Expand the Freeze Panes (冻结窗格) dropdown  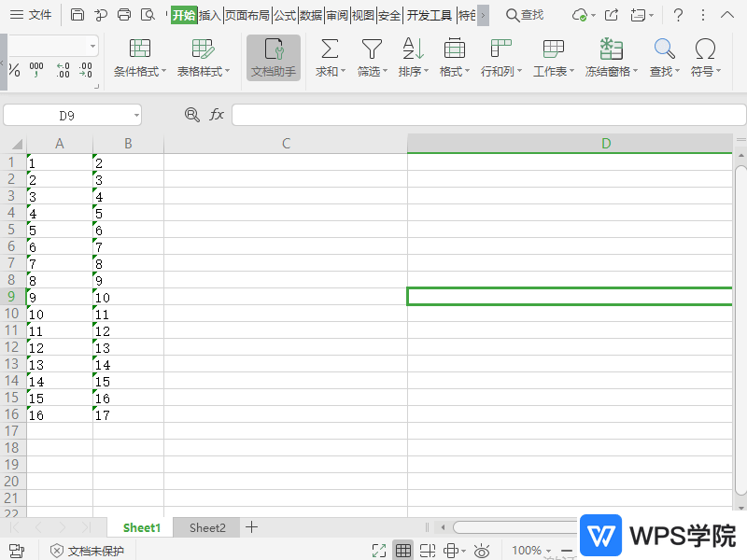tap(636, 72)
